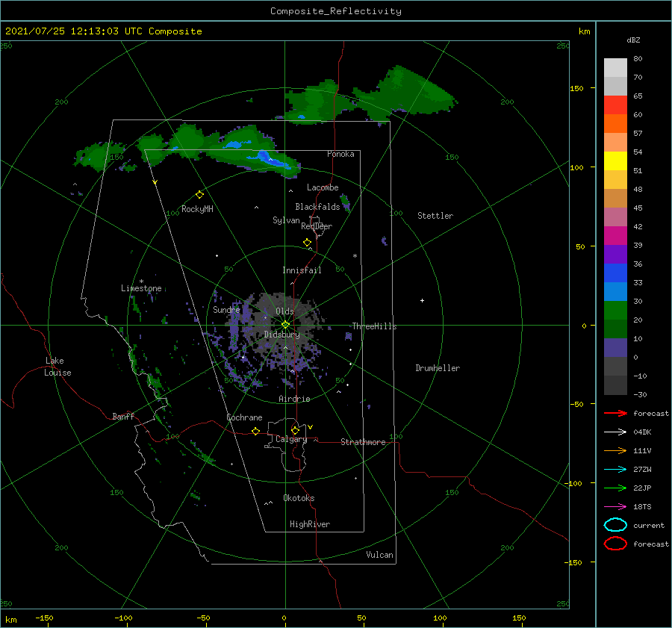Click the Blackfalds city label
Screen dimensions: 672x628
pos(317,207)
